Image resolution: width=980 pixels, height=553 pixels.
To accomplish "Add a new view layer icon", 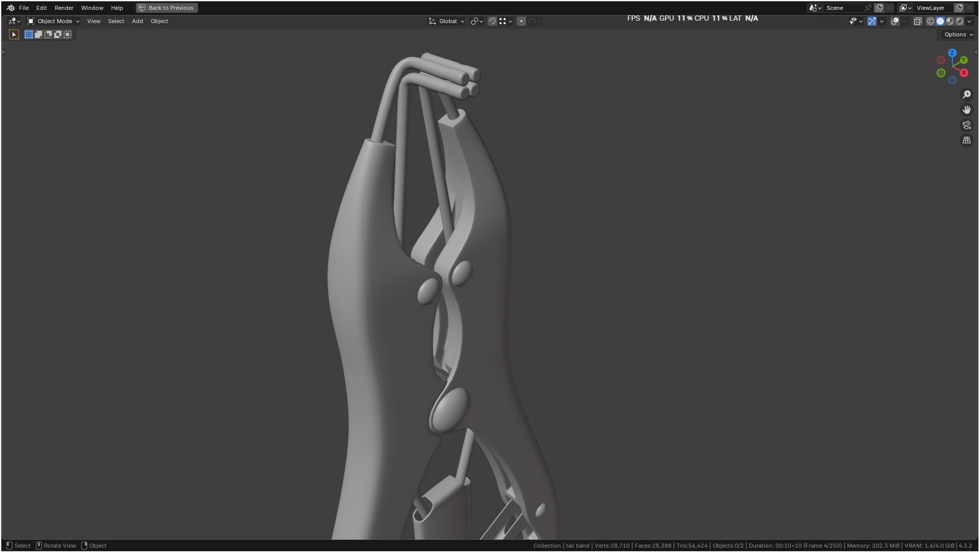I will click(959, 8).
